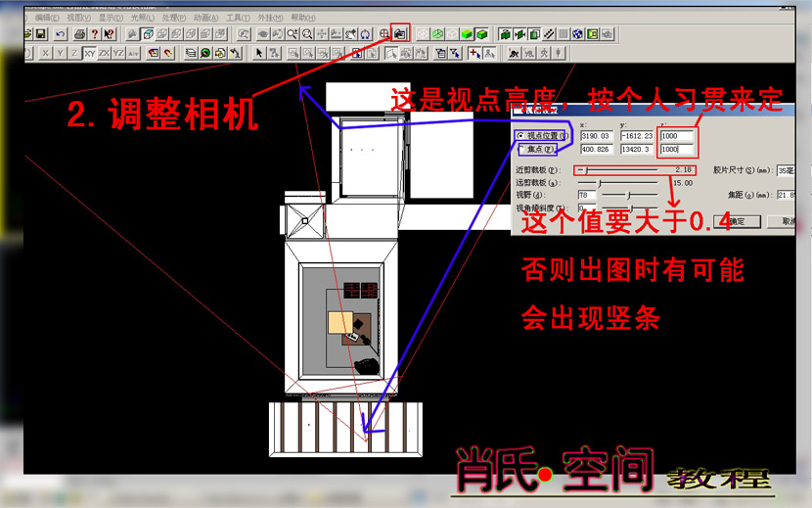
Task: Click the viewpoint z height field
Action: click(x=677, y=136)
